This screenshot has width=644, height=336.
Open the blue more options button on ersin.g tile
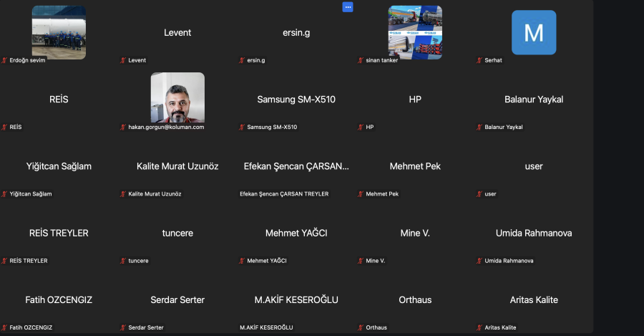click(x=348, y=7)
